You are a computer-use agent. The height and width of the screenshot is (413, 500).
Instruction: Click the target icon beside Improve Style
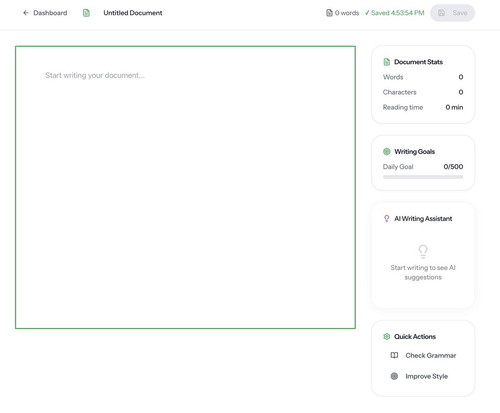pyautogui.click(x=394, y=376)
